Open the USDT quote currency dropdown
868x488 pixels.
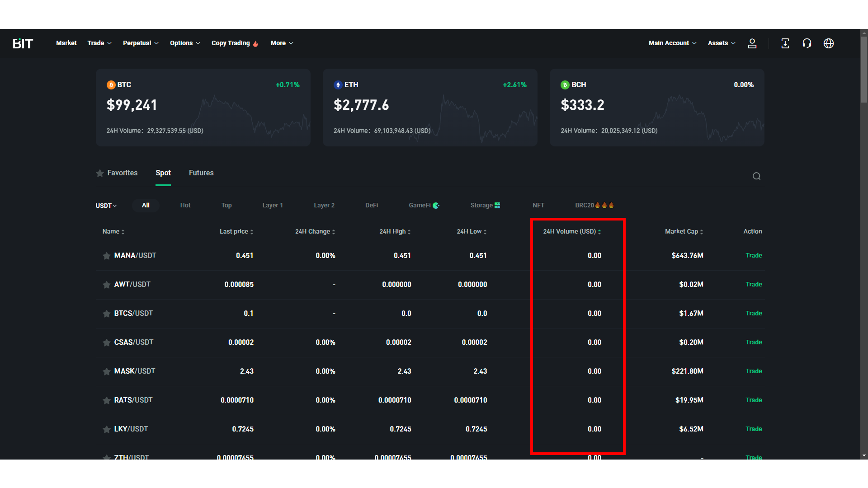(106, 206)
